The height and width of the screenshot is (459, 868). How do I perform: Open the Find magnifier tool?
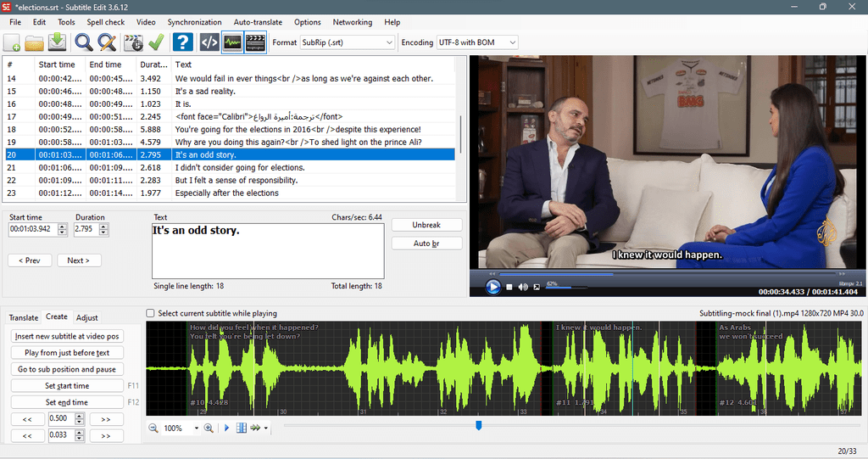(84, 42)
